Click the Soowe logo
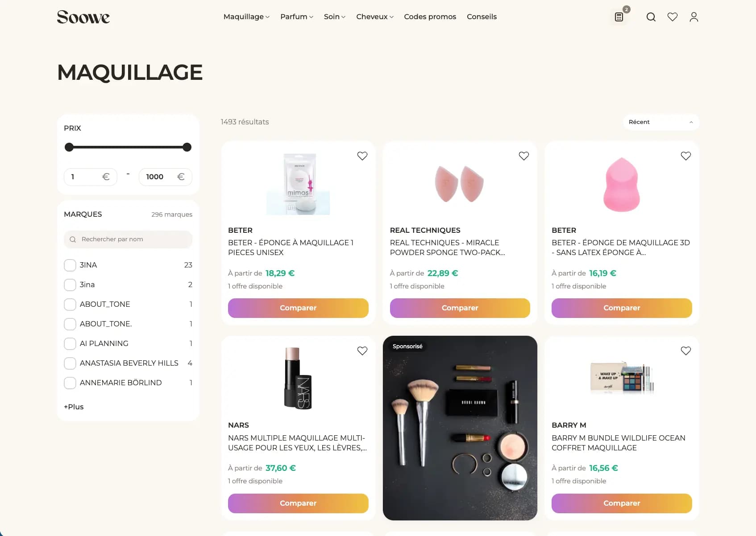Screen dimensions: 756x536 83,17
